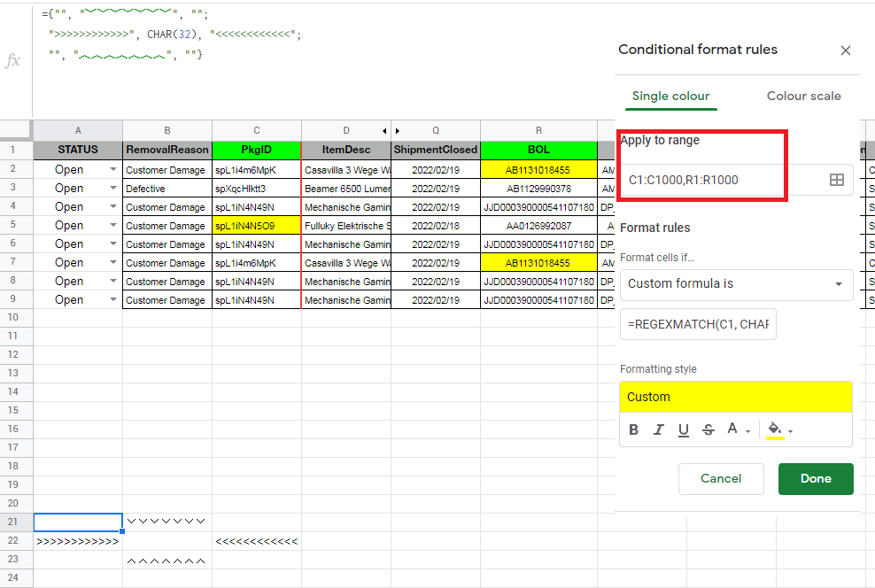Toggle underline in formatting style
Screen dimensions: 875x588
pyautogui.click(x=683, y=429)
